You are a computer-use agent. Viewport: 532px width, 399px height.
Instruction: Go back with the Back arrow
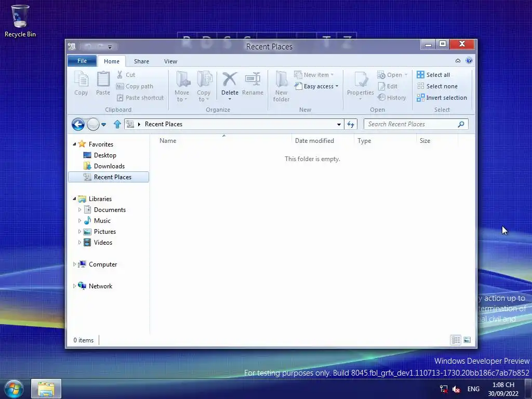click(x=78, y=125)
